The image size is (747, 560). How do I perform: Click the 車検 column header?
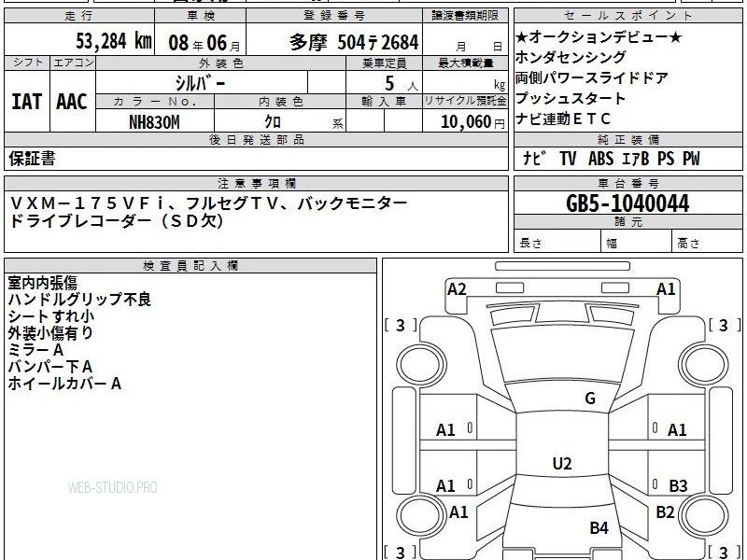(x=201, y=16)
